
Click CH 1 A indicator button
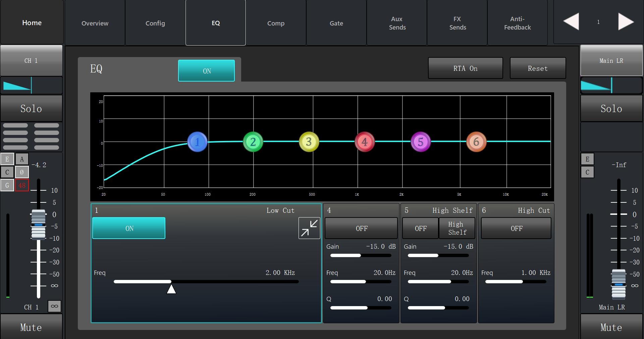[x=22, y=159]
